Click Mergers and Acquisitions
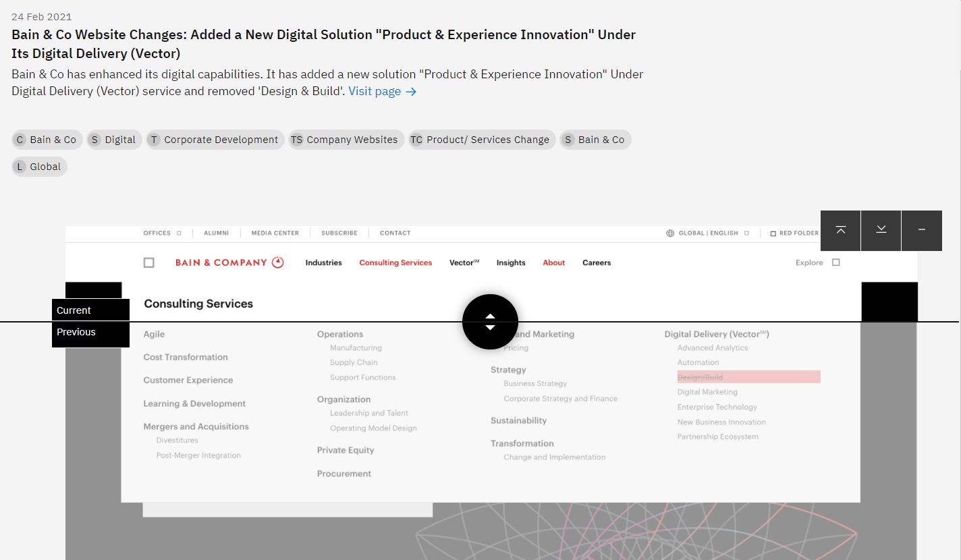This screenshot has width=961, height=560. click(x=196, y=426)
